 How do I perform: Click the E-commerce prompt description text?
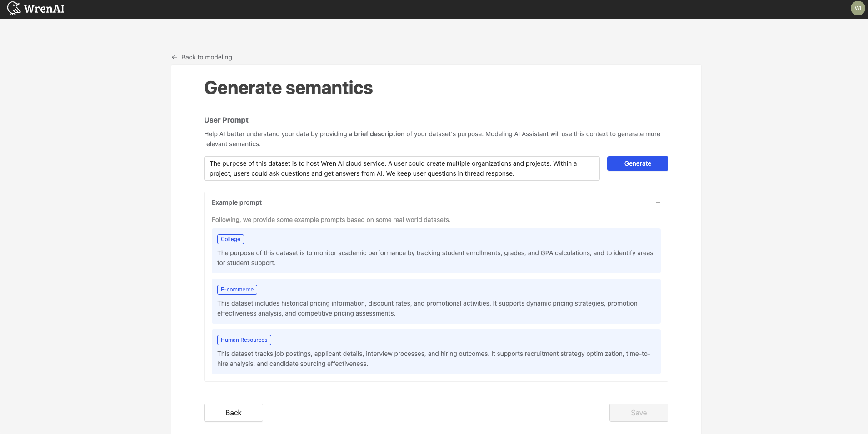tap(427, 308)
